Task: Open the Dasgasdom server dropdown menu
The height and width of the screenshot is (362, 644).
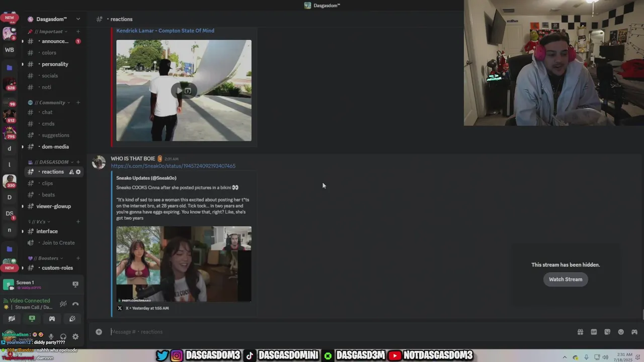Action: tap(78, 19)
